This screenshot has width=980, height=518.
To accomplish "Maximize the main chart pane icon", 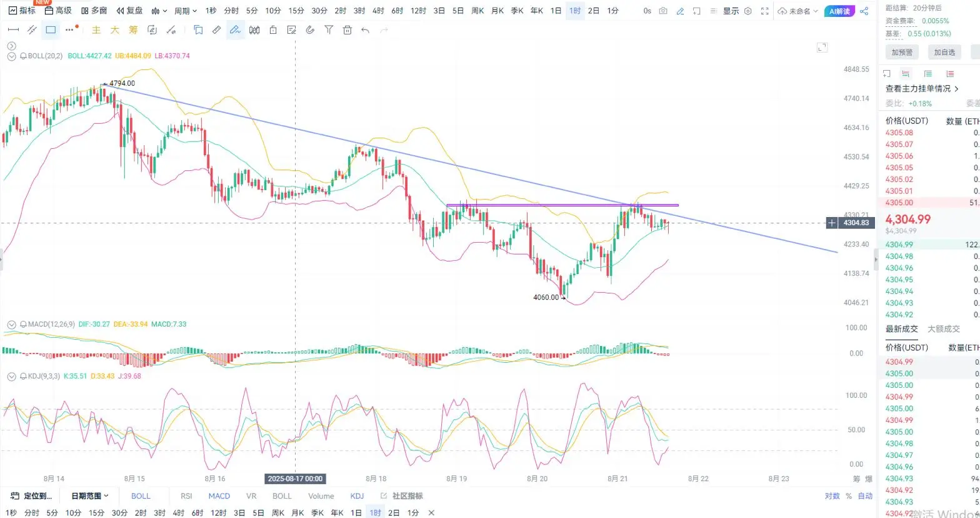I will coord(822,47).
